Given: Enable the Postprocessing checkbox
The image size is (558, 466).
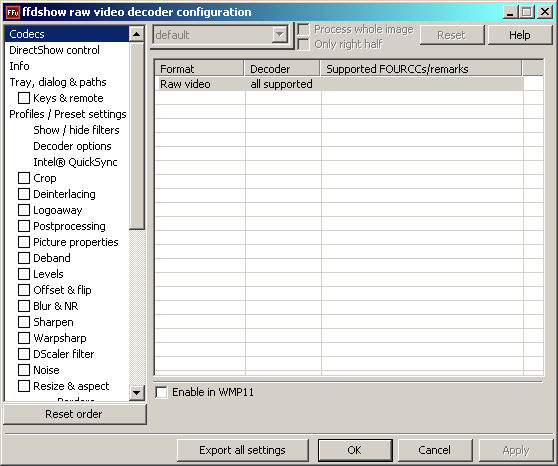Looking at the screenshot, I should tap(24, 226).
